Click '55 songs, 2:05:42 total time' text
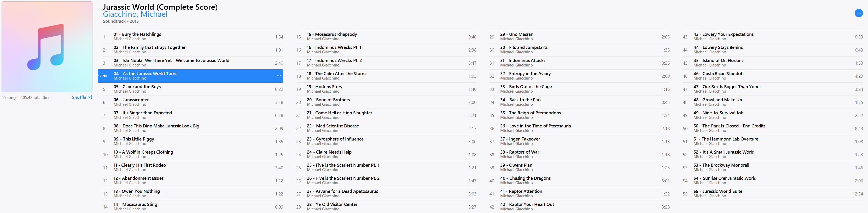The width and height of the screenshot is (868, 213). [26, 98]
